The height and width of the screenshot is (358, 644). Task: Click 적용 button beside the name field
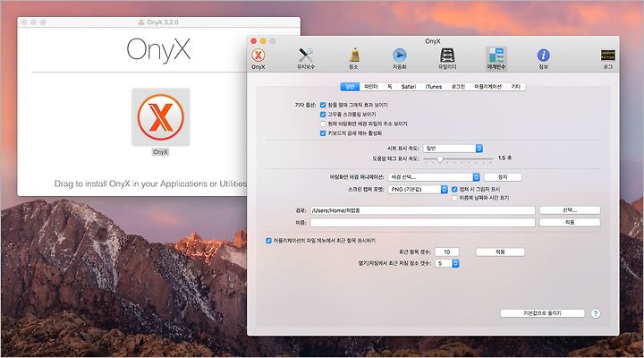coord(570,222)
